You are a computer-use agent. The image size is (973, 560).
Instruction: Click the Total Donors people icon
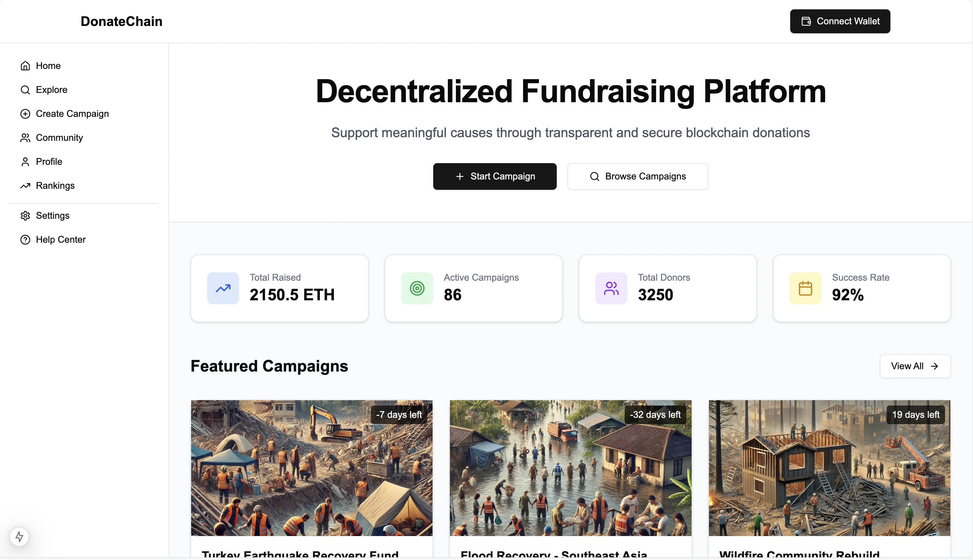point(611,288)
